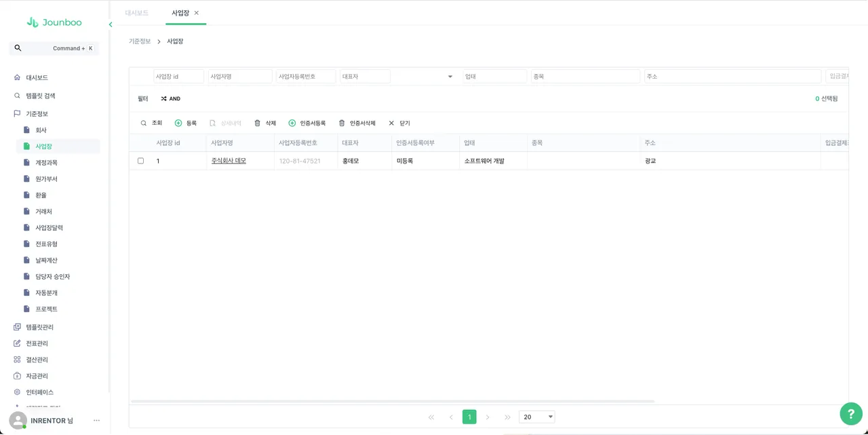Open 인터페이스 section in sidebar
Image resolution: width=868 pixels, height=435 pixels.
(39, 392)
